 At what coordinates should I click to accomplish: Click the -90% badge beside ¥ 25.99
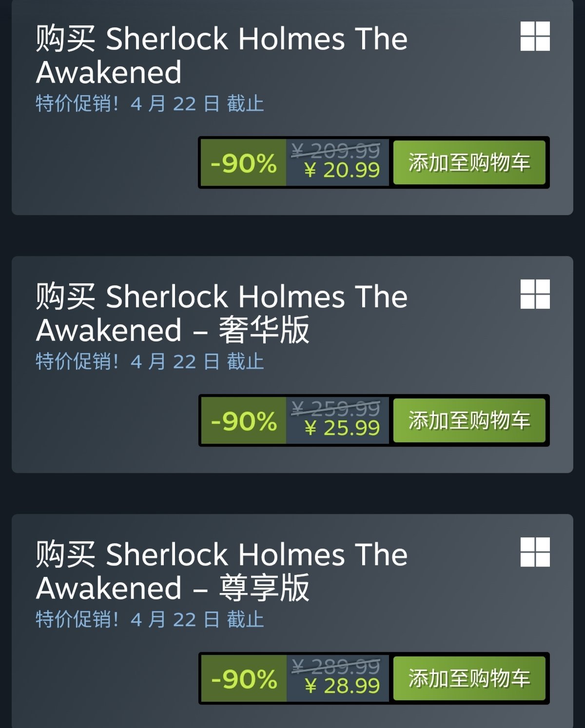(x=243, y=420)
